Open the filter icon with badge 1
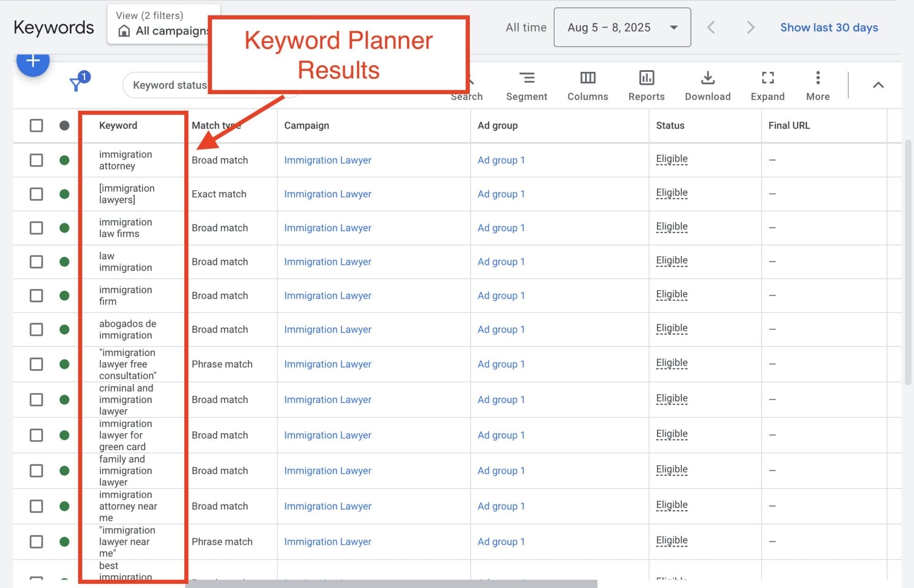The width and height of the screenshot is (914, 588). coord(76,85)
